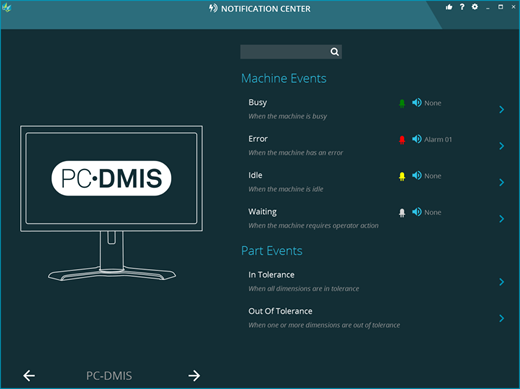Viewport: 520px width, 389px height.
Task: Expand the In Tolerance event chevron
Action: click(501, 282)
